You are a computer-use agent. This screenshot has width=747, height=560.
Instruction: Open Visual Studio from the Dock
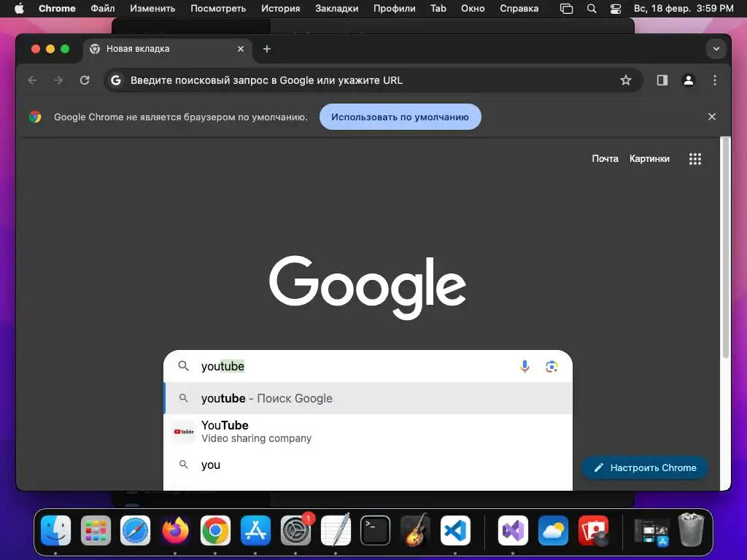point(513,531)
